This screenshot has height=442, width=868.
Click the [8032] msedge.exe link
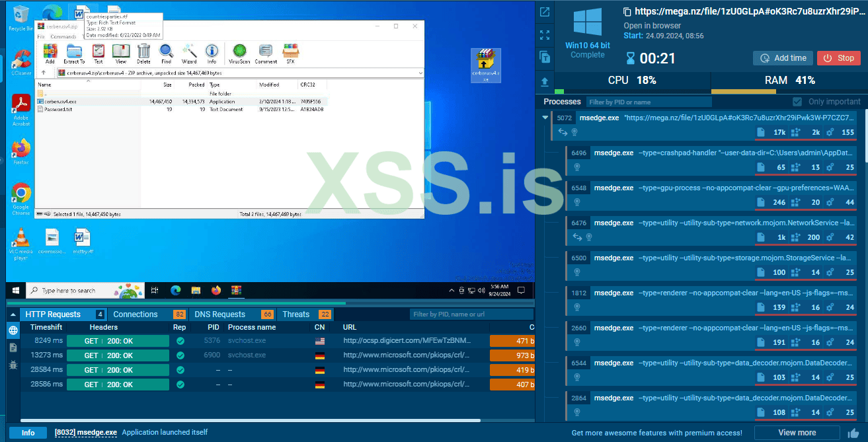(x=86, y=432)
